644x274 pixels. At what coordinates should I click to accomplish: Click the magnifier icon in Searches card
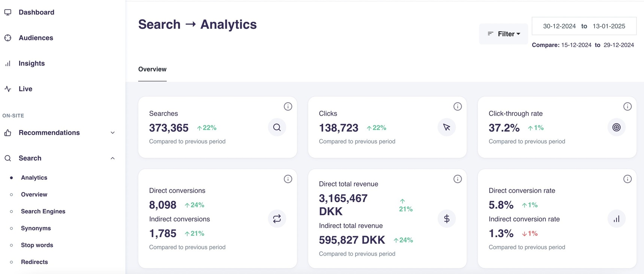coord(277,127)
